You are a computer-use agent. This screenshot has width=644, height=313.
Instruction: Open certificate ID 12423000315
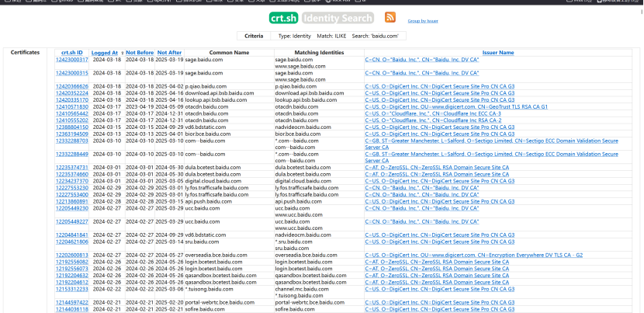pyautogui.click(x=72, y=73)
